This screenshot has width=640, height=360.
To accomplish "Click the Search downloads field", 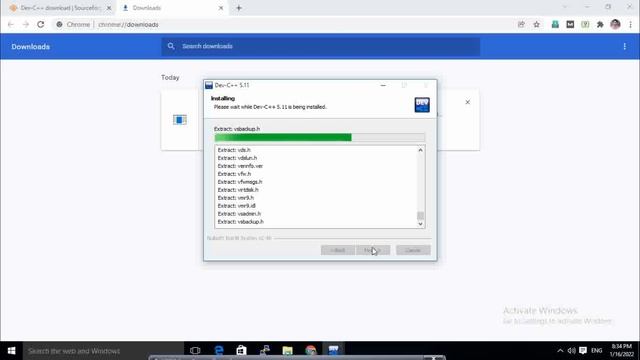I will tap(320, 46).
